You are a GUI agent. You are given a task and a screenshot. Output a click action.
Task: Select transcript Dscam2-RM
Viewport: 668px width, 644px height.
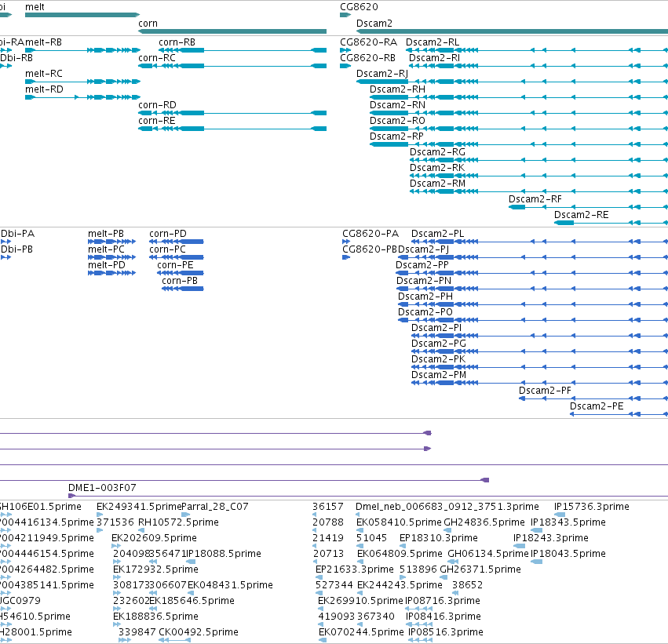(x=539, y=191)
